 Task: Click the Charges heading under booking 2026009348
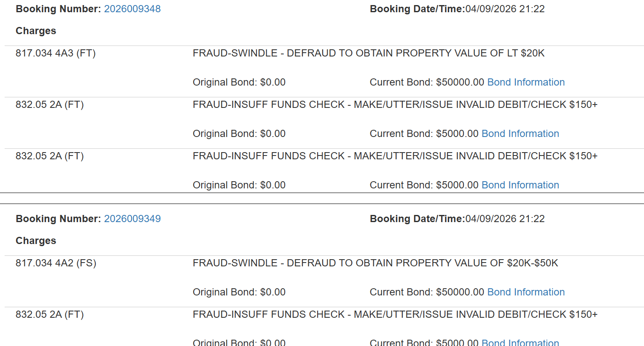pos(36,31)
